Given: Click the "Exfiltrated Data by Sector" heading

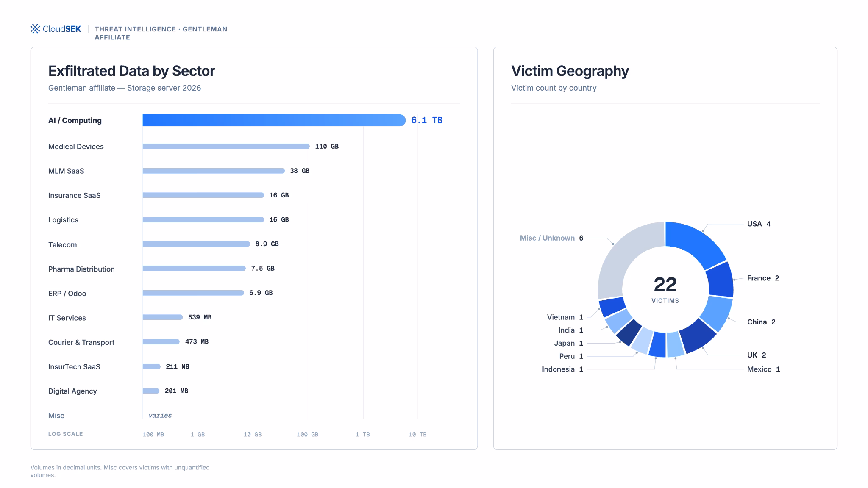Looking at the screenshot, I should 131,71.
